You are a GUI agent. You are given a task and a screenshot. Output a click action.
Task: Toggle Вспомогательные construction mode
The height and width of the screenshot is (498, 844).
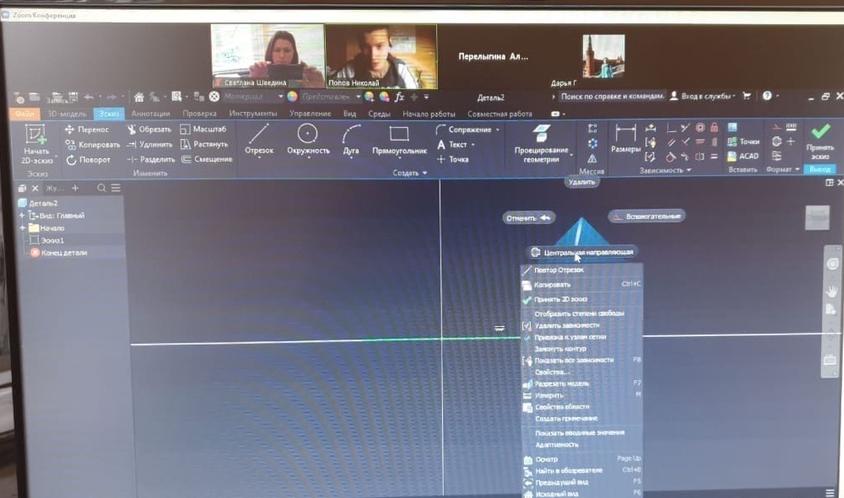point(646,216)
